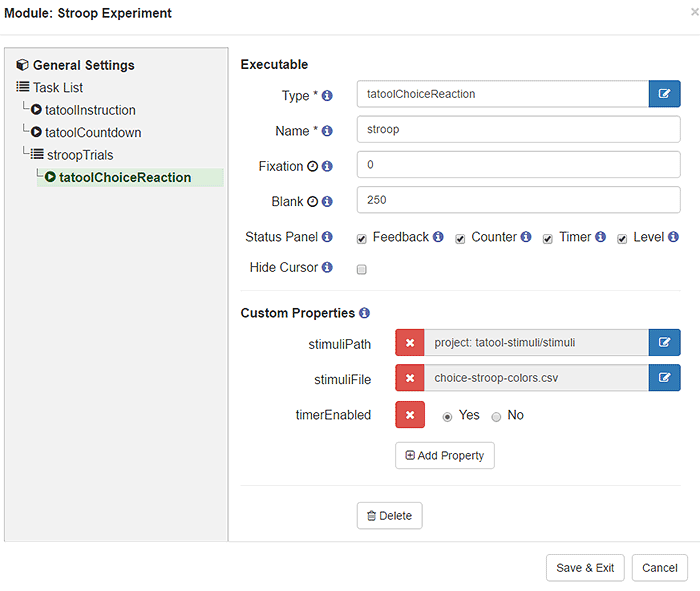
Task: Select the stroopTrials list node
Action: point(80,155)
